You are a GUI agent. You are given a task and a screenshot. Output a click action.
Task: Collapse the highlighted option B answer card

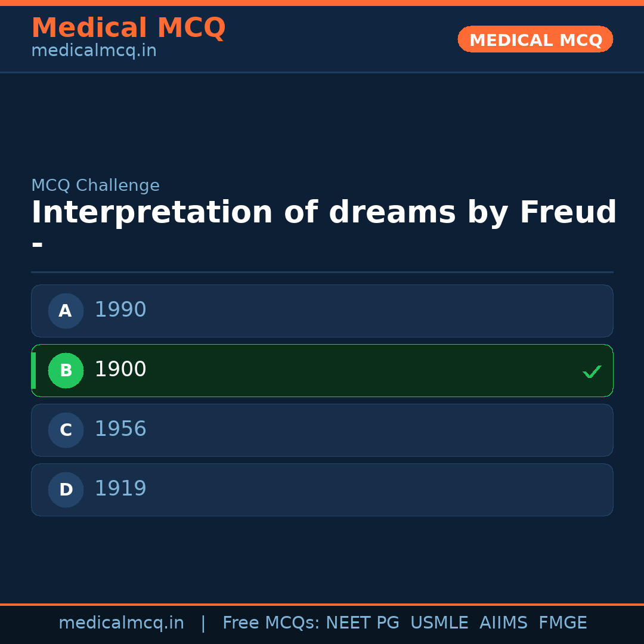pos(322,370)
